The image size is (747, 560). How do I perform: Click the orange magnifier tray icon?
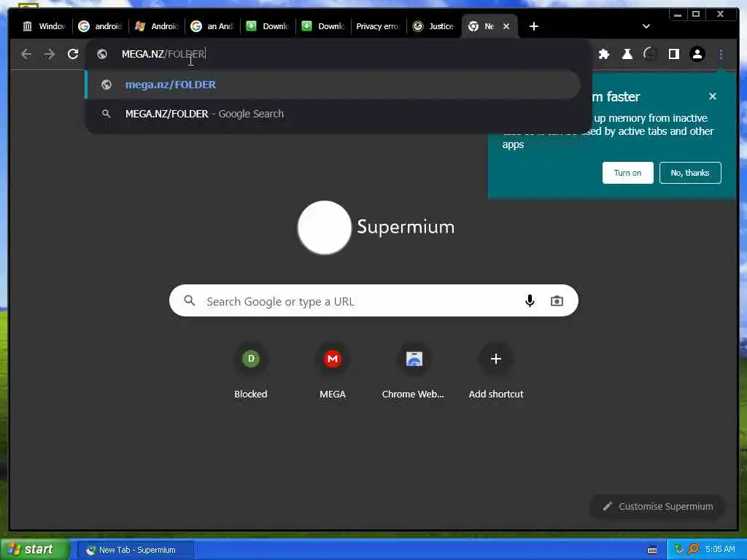pyautogui.click(x=694, y=549)
